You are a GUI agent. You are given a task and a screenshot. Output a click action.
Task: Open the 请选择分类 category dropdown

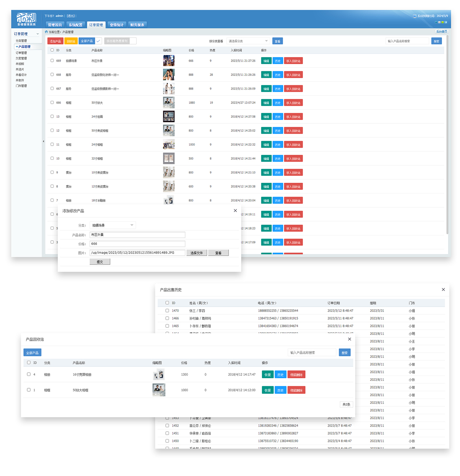click(248, 41)
